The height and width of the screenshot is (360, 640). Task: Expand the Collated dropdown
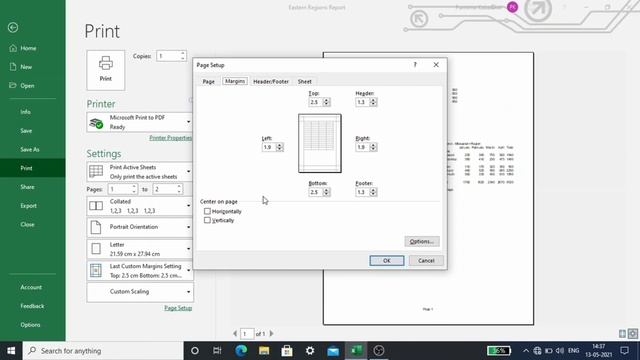pos(140,206)
